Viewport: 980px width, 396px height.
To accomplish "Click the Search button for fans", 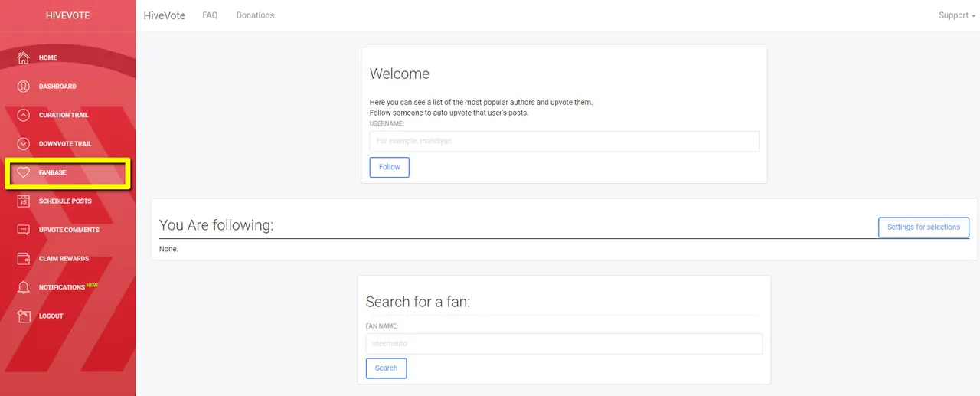I will 386,368.
